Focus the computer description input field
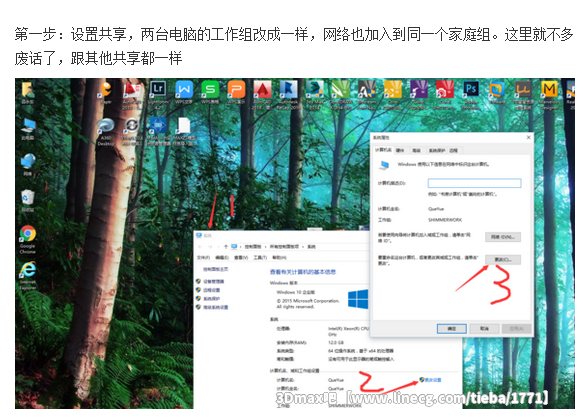Viewport: 588px width, 417px height. [x=474, y=183]
